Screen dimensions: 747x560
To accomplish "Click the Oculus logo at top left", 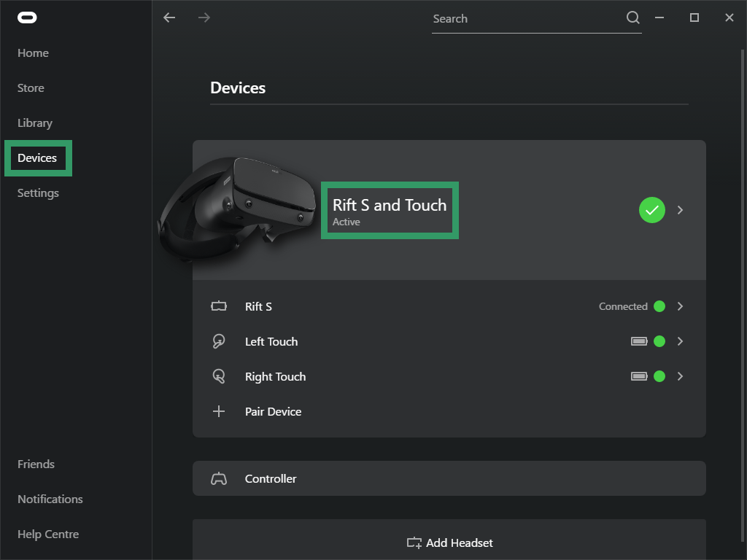I will [x=28, y=17].
